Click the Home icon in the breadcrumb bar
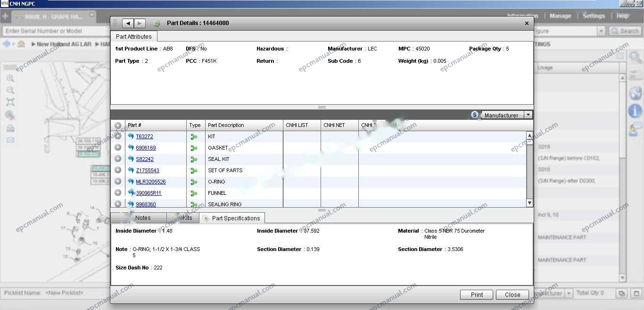This screenshot has width=644, height=310. point(21,44)
